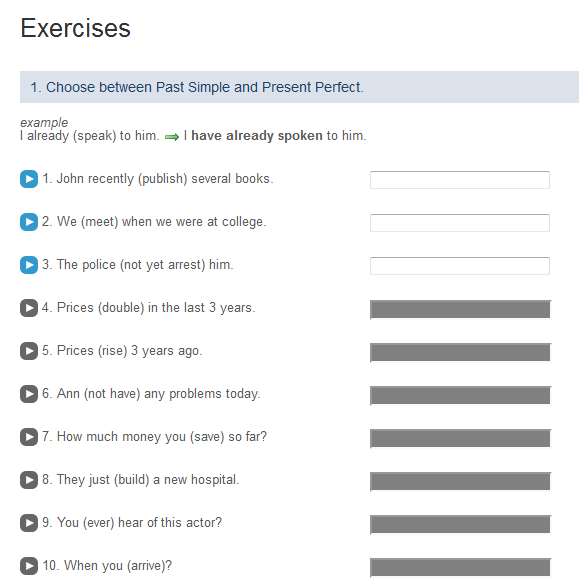The height and width of the screenshot is (587, 579).
Task: Click the gray play icon for question 4
Action: coord(29,308)
